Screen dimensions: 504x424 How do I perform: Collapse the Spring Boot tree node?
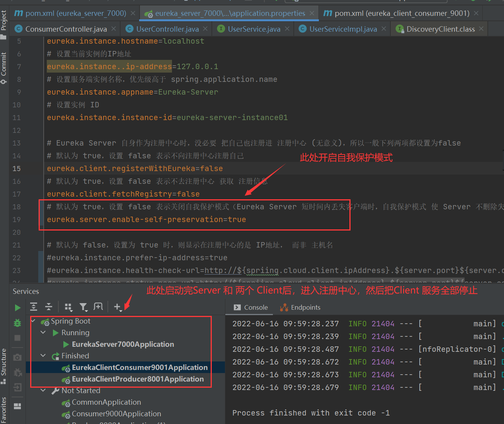coord(33,321)
